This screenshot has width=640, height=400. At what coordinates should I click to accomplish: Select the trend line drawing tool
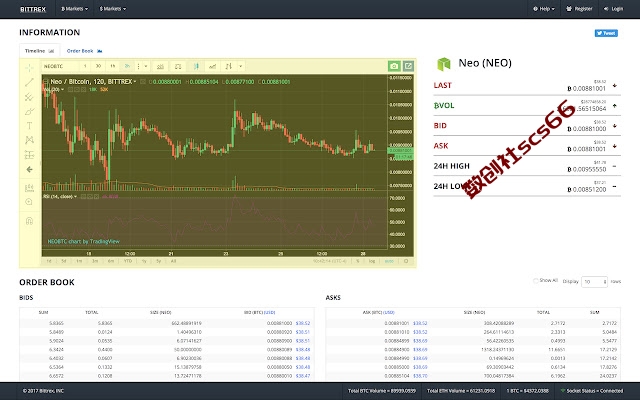[29, 82]
